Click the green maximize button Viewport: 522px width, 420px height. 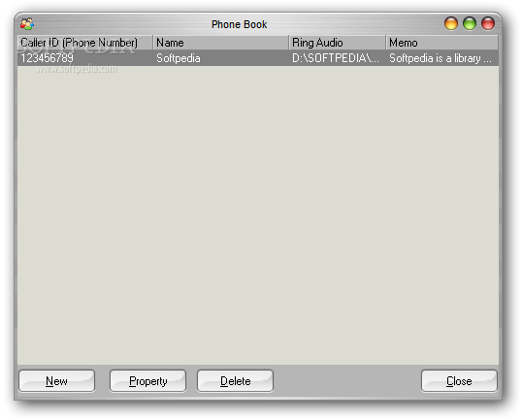[x=470, y=23]
